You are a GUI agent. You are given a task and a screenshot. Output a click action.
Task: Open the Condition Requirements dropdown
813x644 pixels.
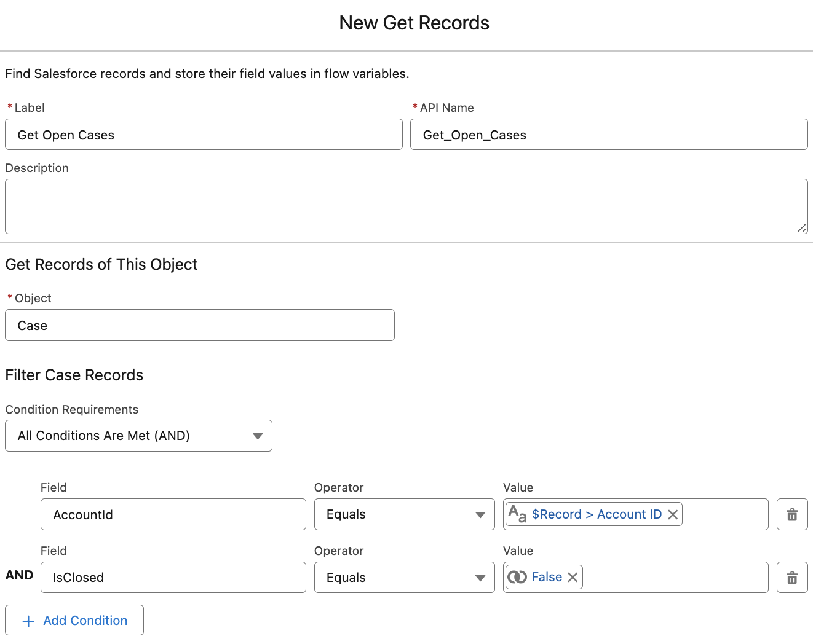pyautogui.click(x=138, y=436)
